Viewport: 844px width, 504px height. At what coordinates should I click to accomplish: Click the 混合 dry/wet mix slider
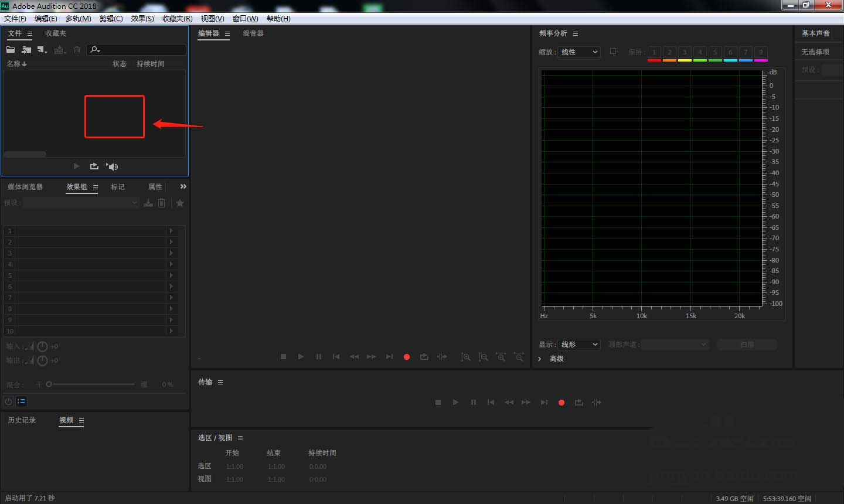tap(91, 384)
